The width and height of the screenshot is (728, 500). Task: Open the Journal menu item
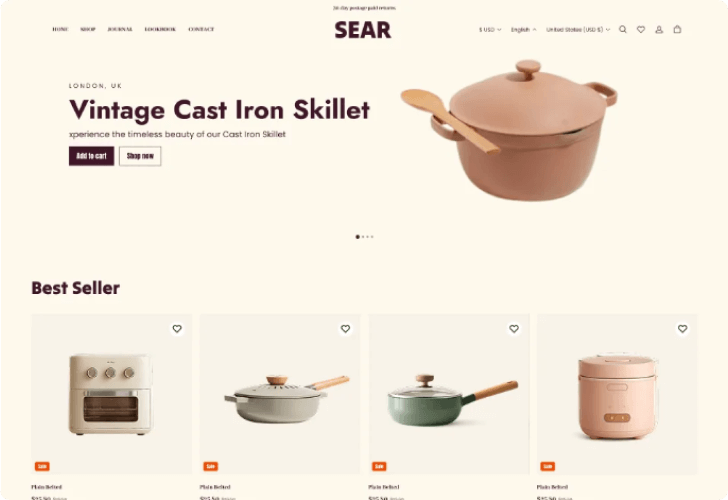120,29
